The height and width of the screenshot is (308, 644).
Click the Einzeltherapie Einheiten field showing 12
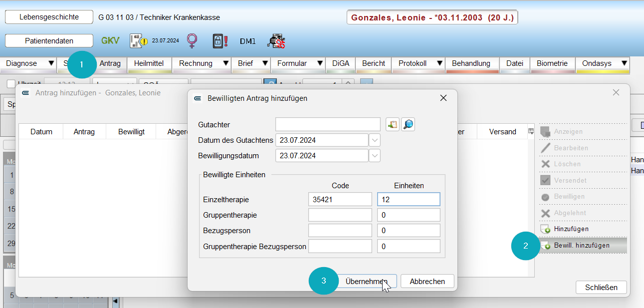click(x=409, y=200)
